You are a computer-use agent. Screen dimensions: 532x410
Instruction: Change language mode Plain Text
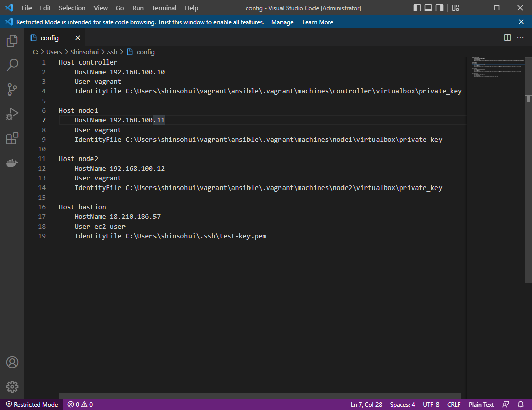pos(481,404)
